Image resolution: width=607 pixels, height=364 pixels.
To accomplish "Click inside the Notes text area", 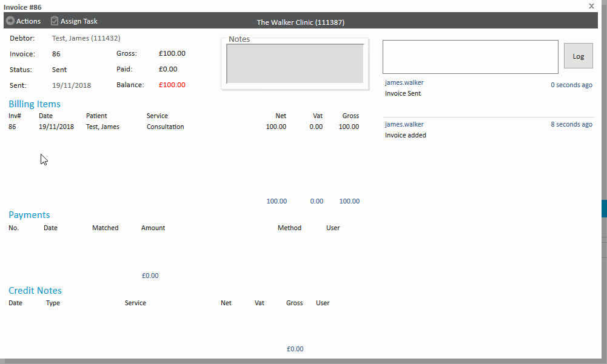I will click(x=295, y=64).
